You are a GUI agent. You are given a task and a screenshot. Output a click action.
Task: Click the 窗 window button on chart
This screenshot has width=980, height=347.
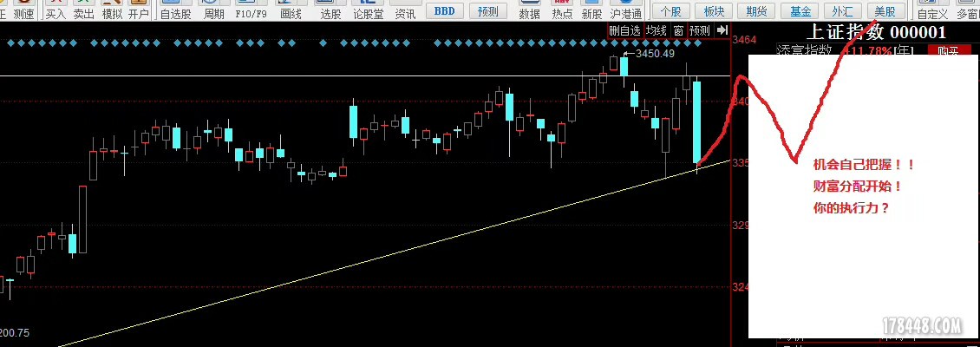[678, 30]
